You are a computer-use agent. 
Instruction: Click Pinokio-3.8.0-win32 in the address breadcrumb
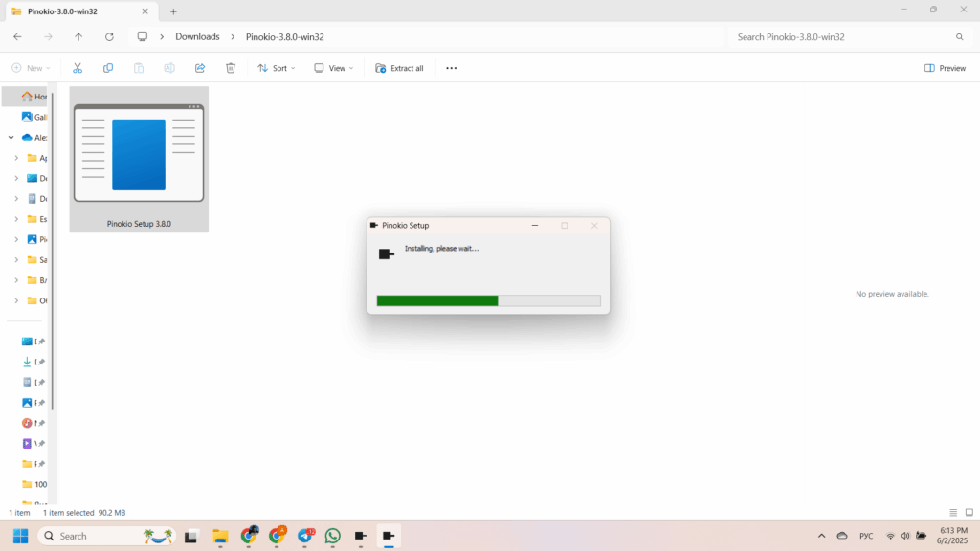[x=285, y=37]
